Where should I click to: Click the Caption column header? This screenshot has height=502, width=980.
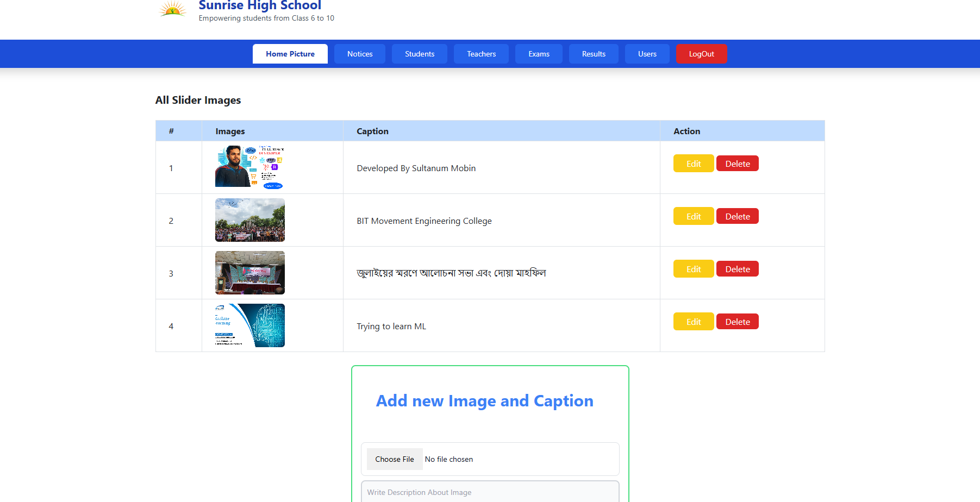372,131
